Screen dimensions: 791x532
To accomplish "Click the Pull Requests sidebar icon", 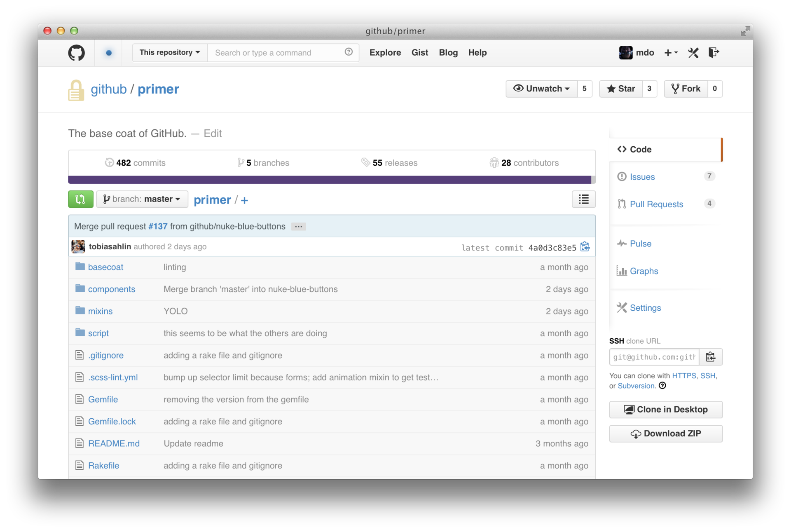I will pos(621,204).
